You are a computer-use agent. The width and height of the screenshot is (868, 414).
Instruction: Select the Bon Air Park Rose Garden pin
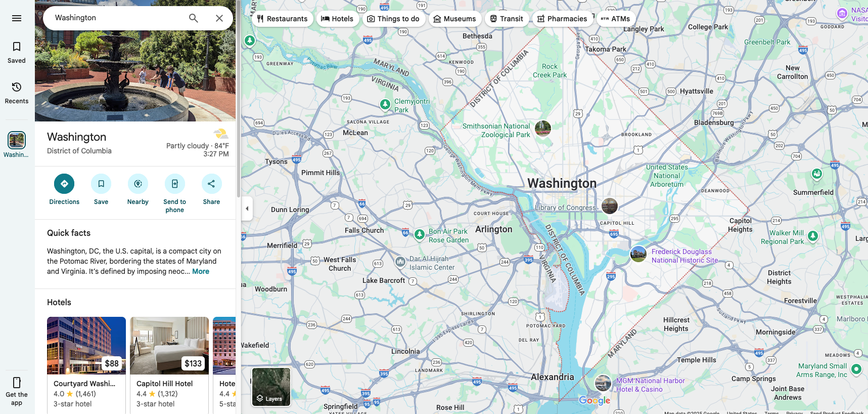420,234
